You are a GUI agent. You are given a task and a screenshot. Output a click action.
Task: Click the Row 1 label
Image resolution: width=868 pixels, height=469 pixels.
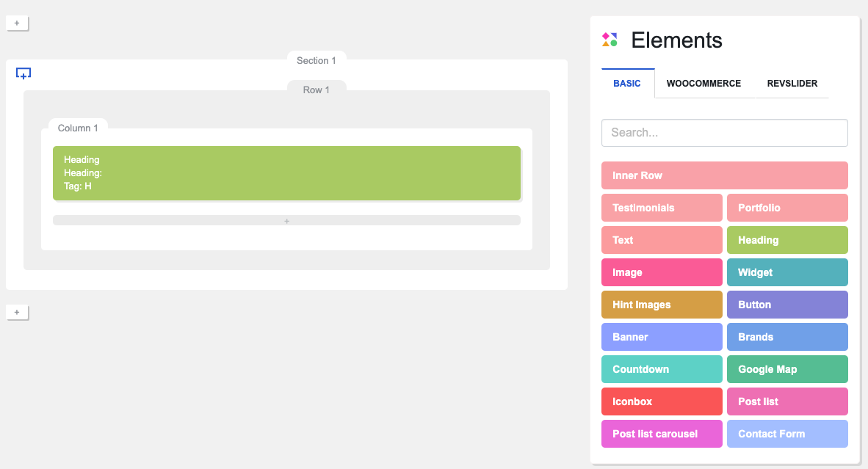316,90
